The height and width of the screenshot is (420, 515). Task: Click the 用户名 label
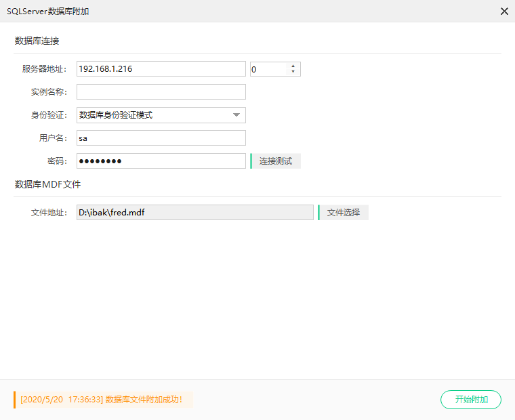point(54,138)
